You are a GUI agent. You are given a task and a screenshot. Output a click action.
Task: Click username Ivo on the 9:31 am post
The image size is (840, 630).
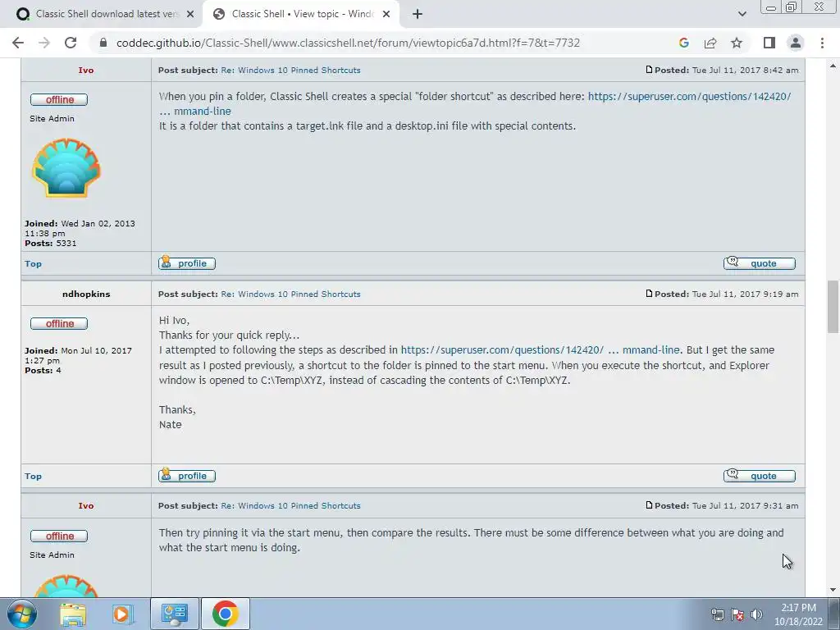[x=85, y=505]
